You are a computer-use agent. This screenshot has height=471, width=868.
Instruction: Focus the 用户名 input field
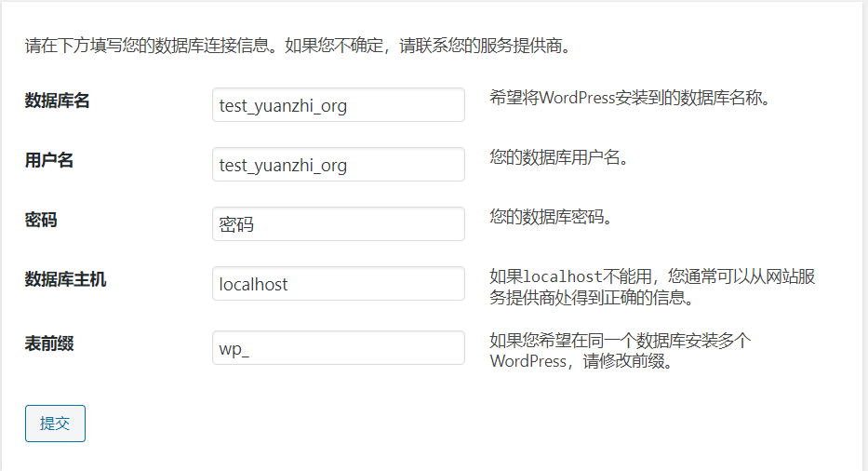(339, 164)
